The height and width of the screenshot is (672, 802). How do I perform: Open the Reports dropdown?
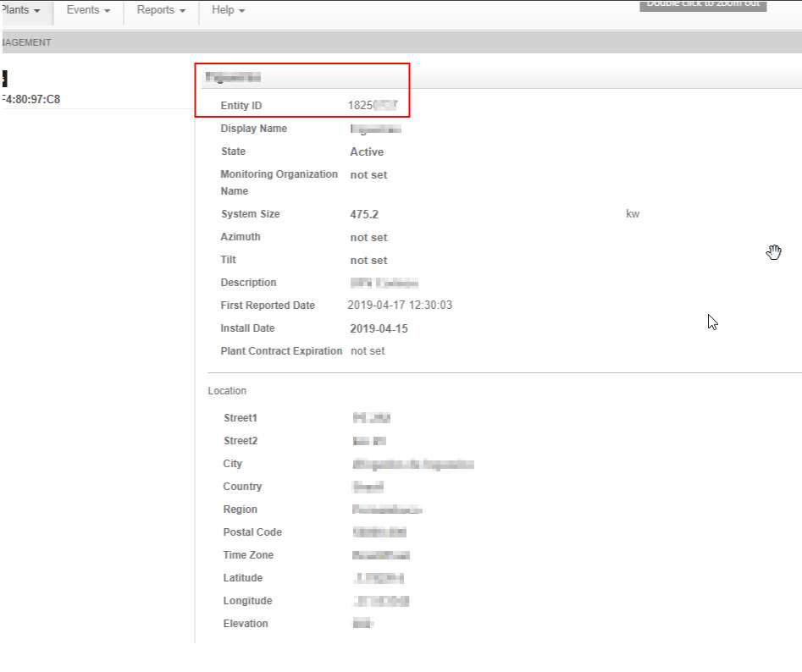161,11
